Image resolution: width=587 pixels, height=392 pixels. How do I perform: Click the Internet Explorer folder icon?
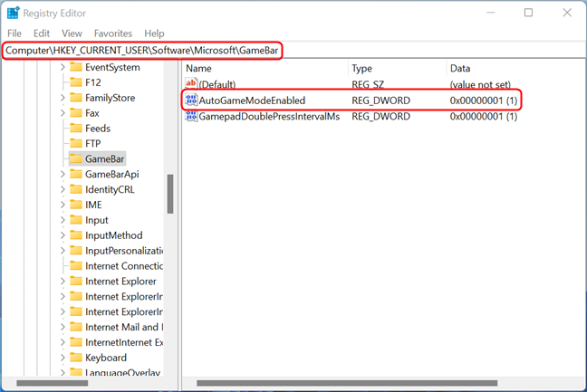(x=76, y=282)
